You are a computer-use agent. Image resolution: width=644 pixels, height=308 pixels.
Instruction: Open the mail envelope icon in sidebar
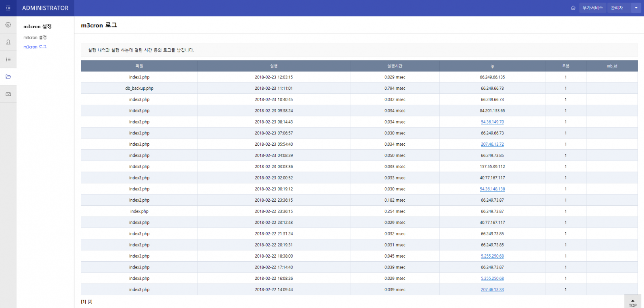tap(8, 94)
